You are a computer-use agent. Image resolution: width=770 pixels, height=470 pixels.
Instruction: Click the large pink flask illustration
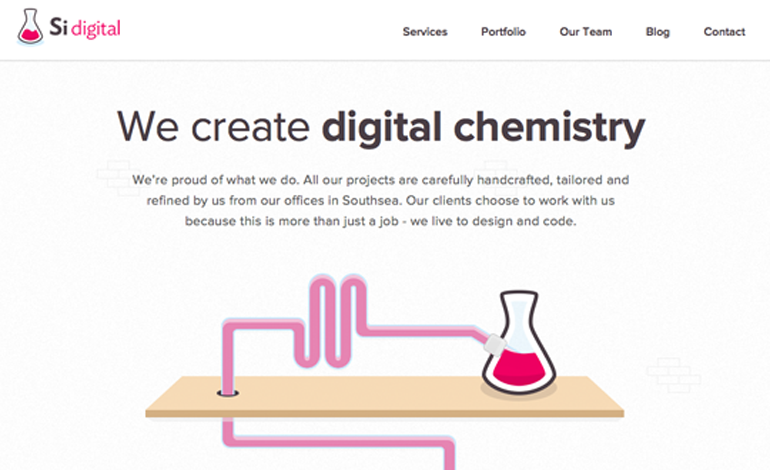click(x=519, y=342)
